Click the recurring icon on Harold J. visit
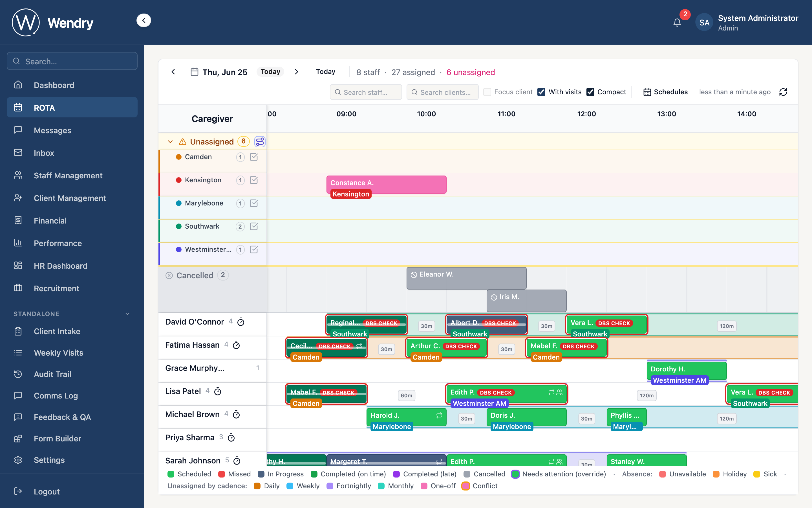812x508 pixels. pyautogui.click(x=439, y=416)
